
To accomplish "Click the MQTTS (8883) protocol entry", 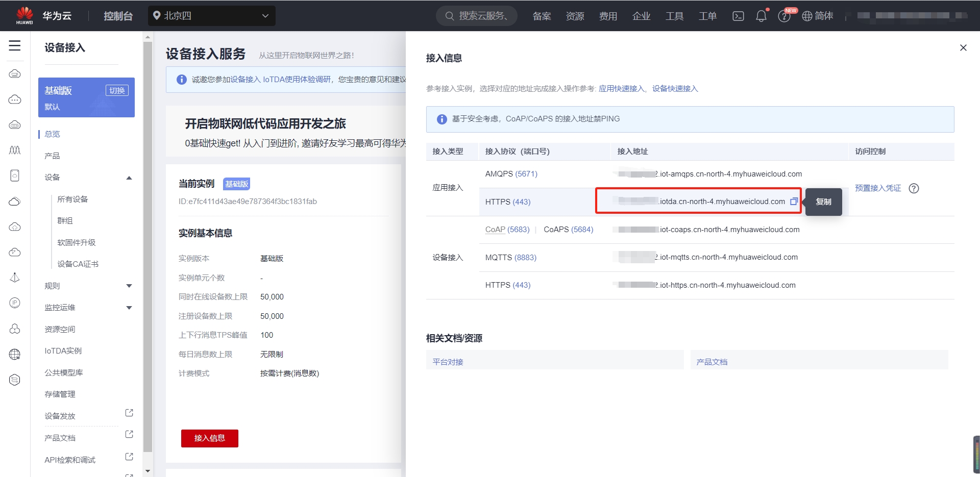I will (511, 257).
